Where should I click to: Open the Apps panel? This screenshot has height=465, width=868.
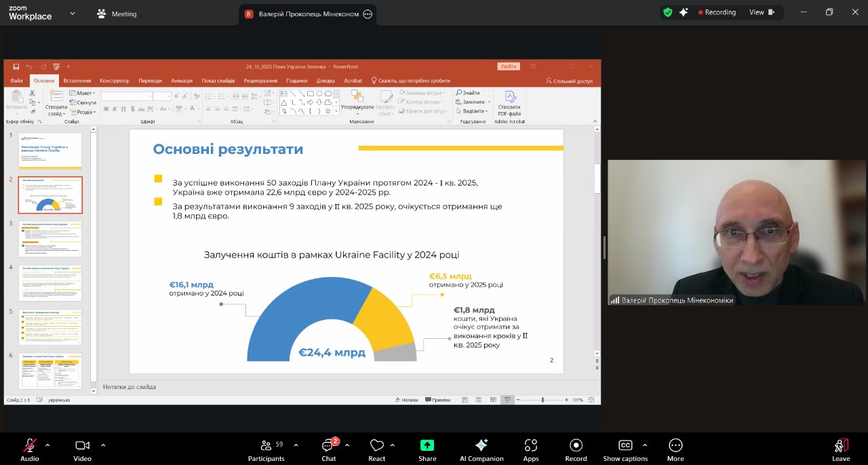(x=531, y=449)
